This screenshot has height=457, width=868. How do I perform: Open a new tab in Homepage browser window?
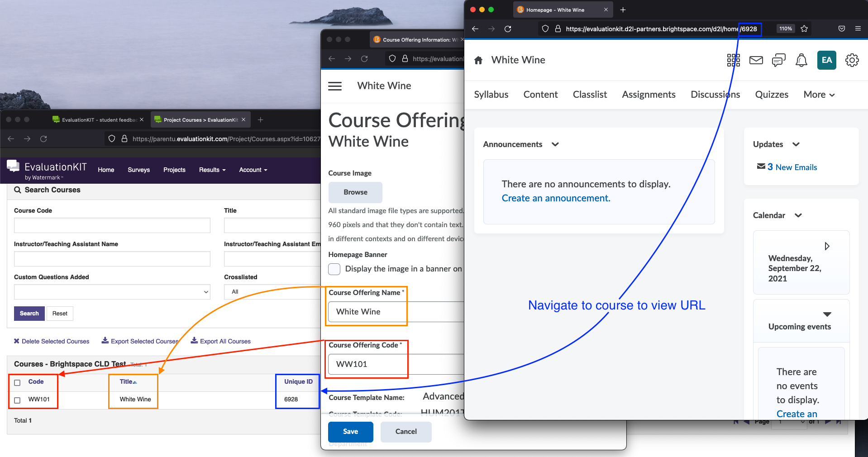(623, 10)
